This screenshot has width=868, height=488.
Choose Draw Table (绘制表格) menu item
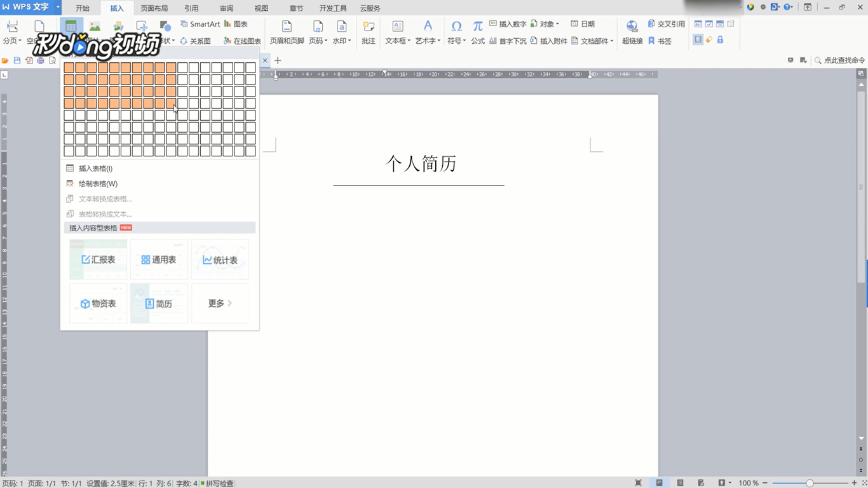click(x=159, y=184)
